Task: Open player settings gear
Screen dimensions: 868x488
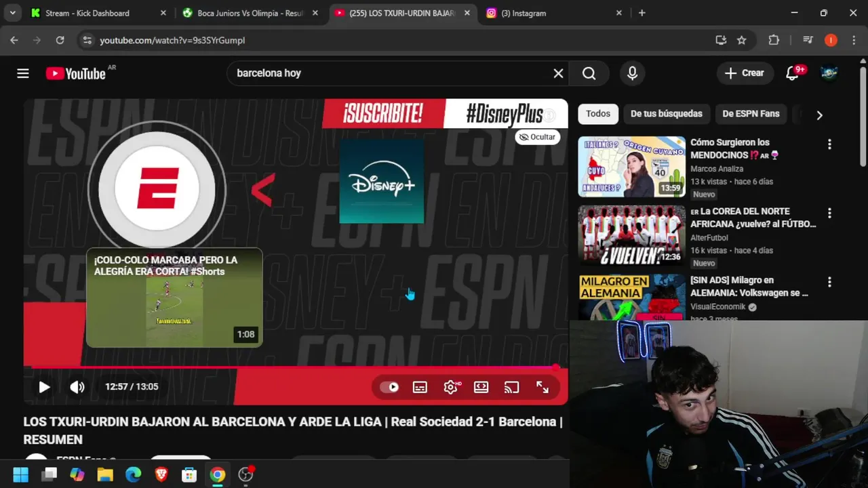Action: pyautogui.click(x=452, y=387)
